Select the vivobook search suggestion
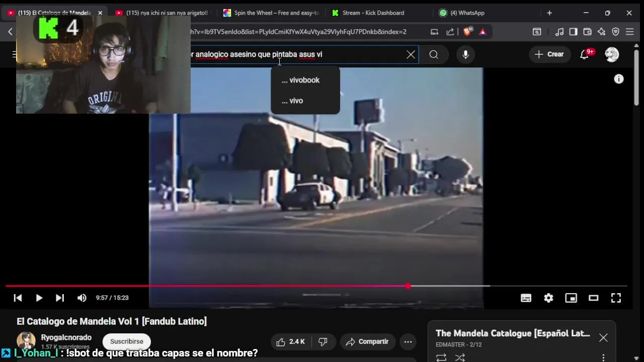Image resolution: width=644 pixels, height=362 pixels. 305,80
